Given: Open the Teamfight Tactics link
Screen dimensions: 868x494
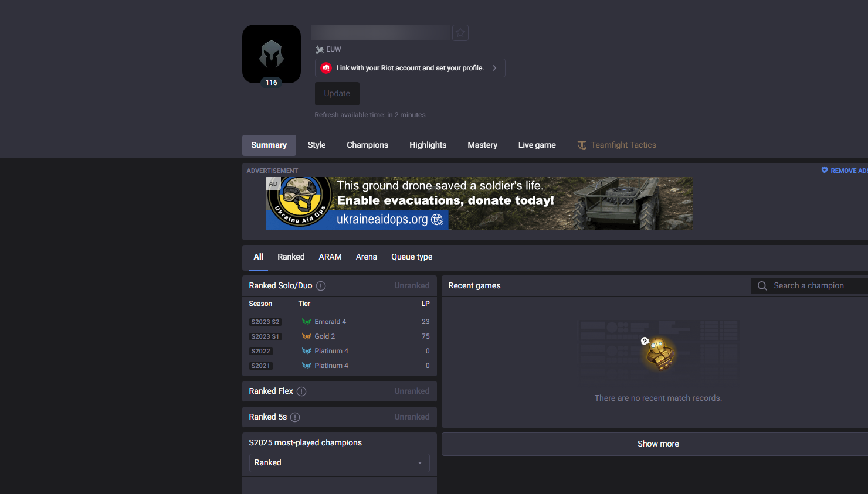Looking at the screenshot, I should coord(617,145).
